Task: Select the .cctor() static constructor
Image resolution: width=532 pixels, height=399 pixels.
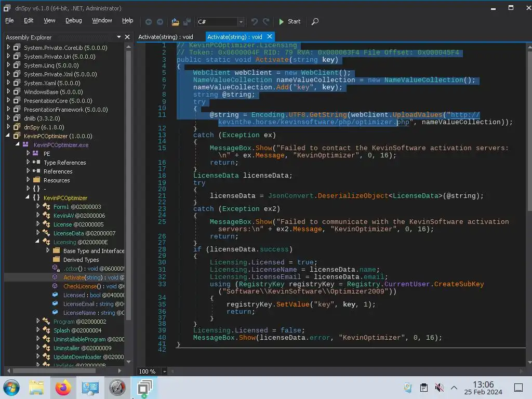Action: 94,269
